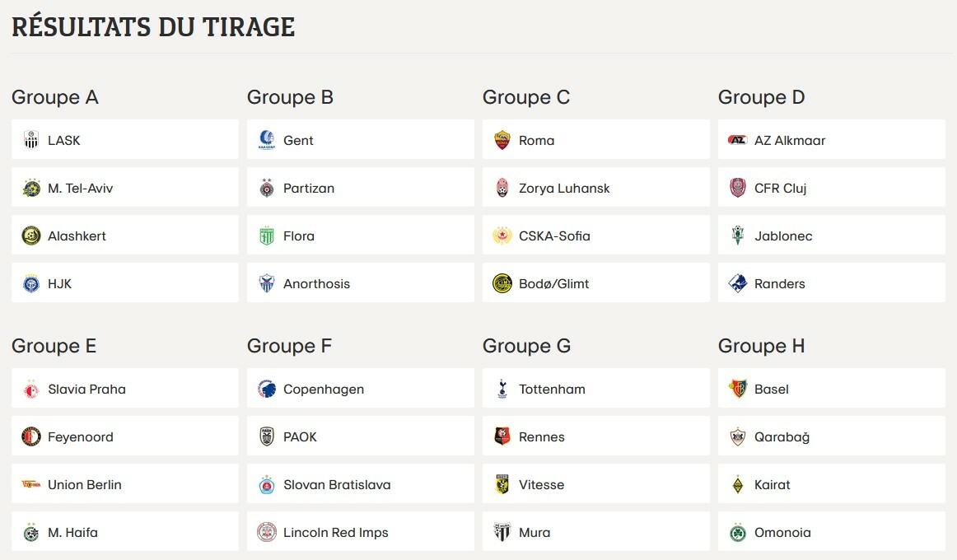Click the Copenhagen club crest icon
Screen dimensions: 957x560
coord(267,389)
